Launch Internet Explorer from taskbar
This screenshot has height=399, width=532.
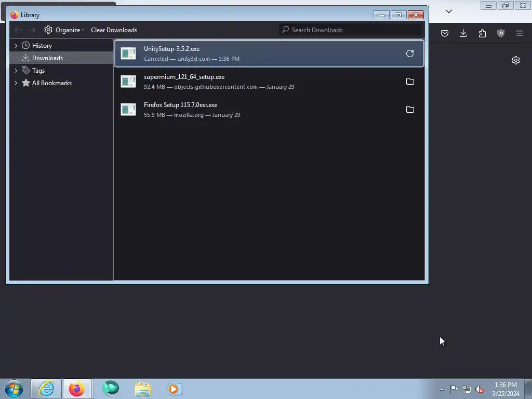[x=46, y=389]
